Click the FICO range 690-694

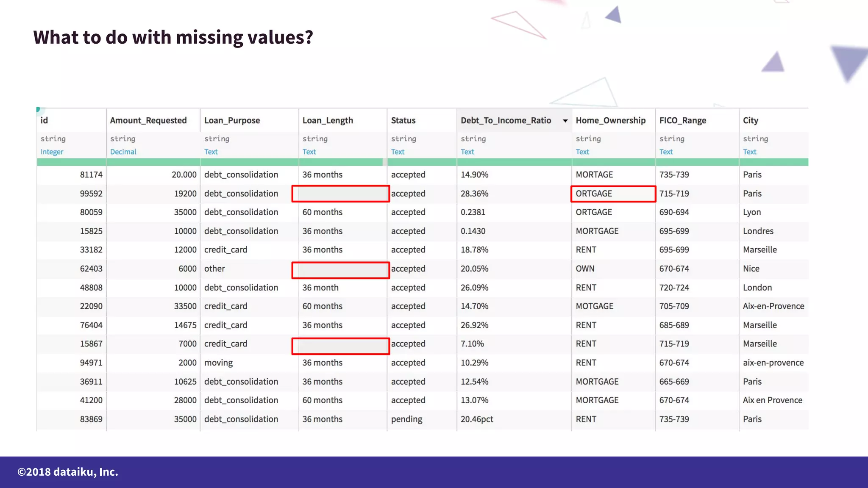[674, 212]
